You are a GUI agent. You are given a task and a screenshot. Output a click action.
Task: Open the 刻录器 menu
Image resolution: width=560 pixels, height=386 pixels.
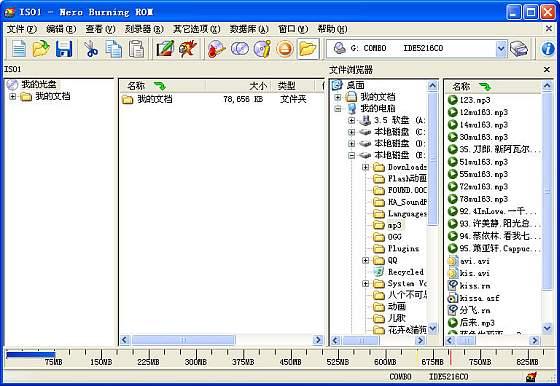tap(144, 29)
